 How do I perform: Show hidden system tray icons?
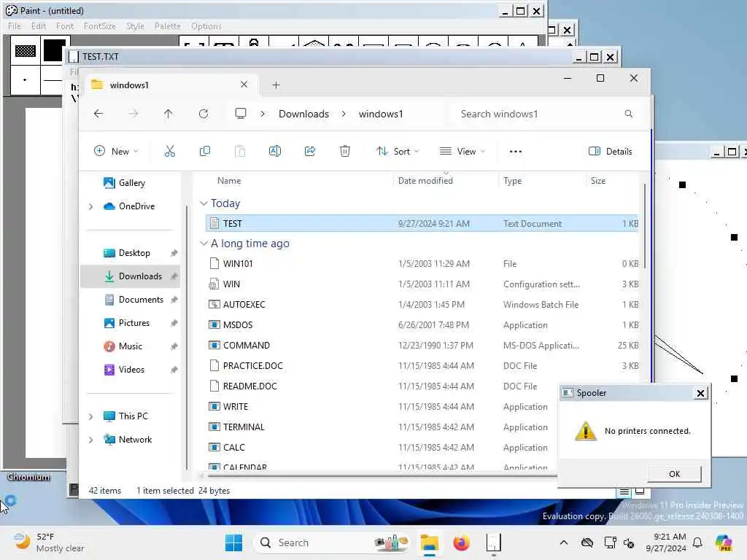click(564, 542)
